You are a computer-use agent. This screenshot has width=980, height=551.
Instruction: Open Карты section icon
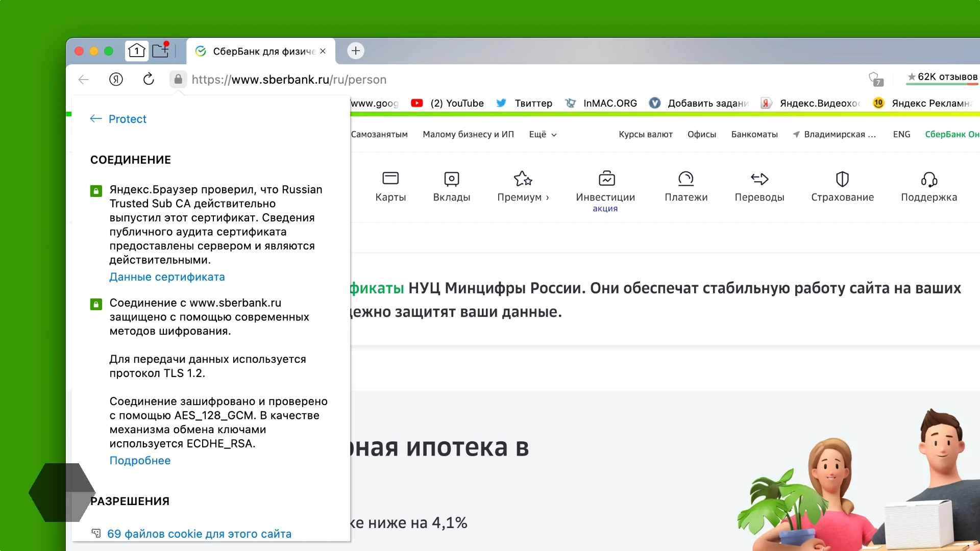390,179
